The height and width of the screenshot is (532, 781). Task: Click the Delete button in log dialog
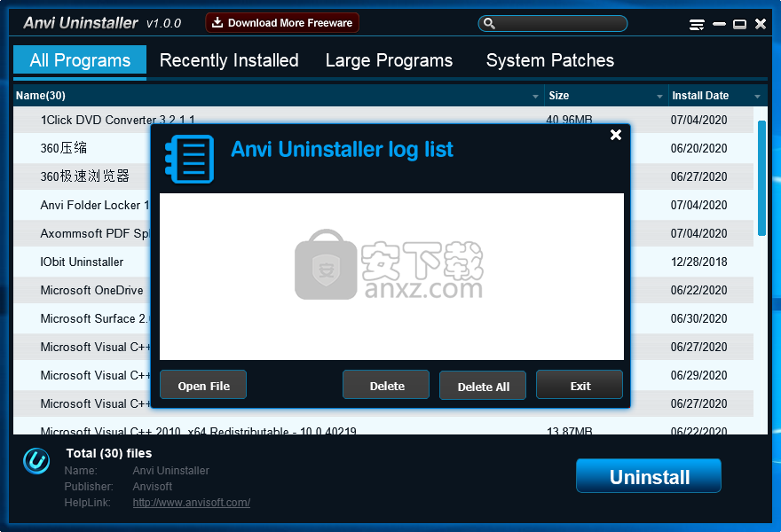pyautogui.click(x=386, y=385)
